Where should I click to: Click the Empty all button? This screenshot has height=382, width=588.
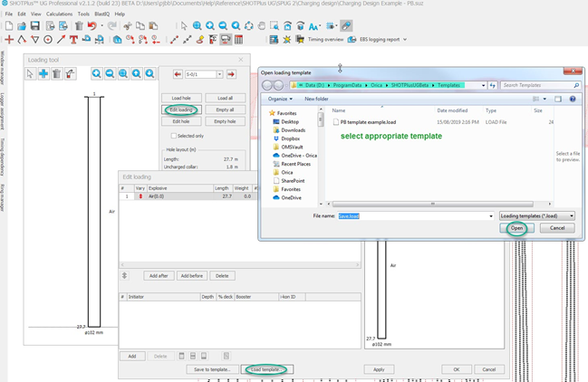tap(225, 110)
